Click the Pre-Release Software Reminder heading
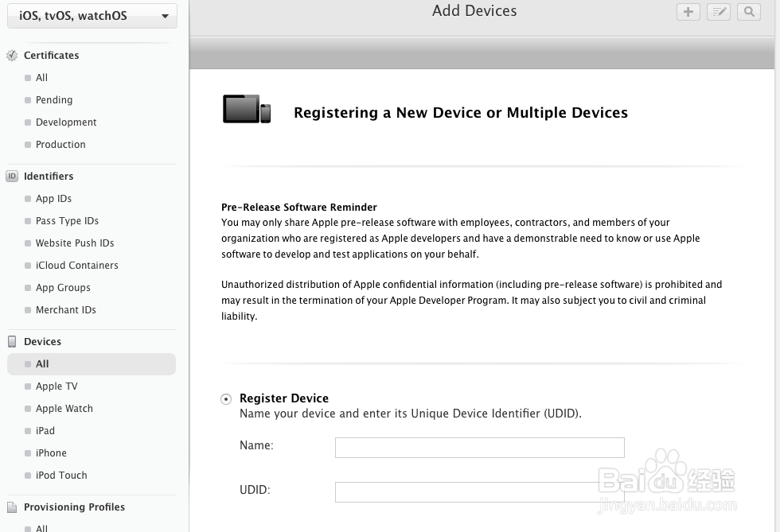This screenshot has width=780, height=532. 299,208
